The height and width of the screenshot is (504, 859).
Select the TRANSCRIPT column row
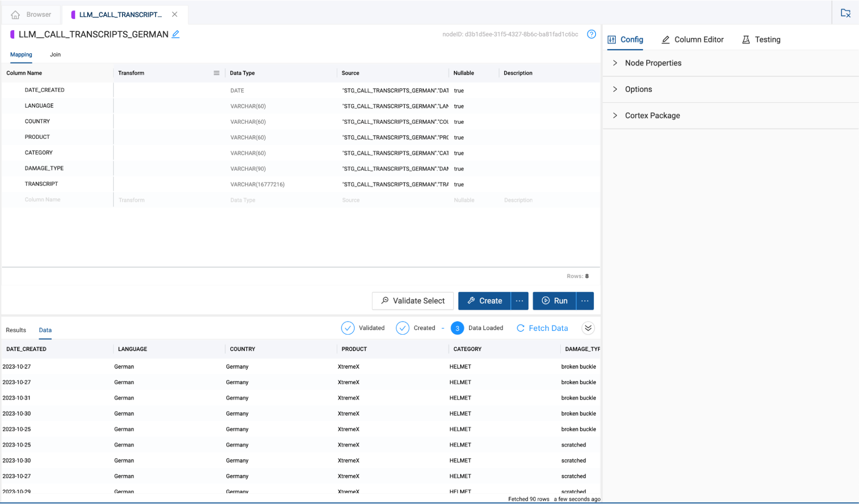coord(301,184)
